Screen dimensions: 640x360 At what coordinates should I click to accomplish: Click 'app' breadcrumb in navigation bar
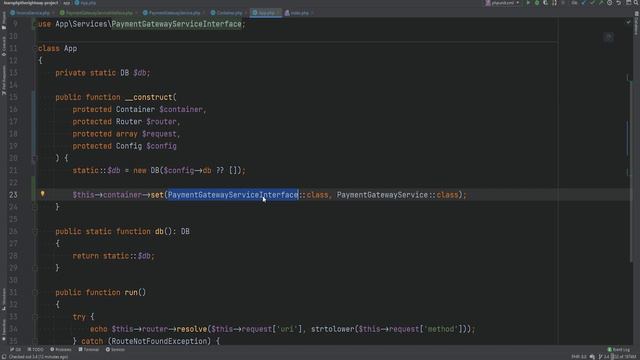(x=67, y=3)
